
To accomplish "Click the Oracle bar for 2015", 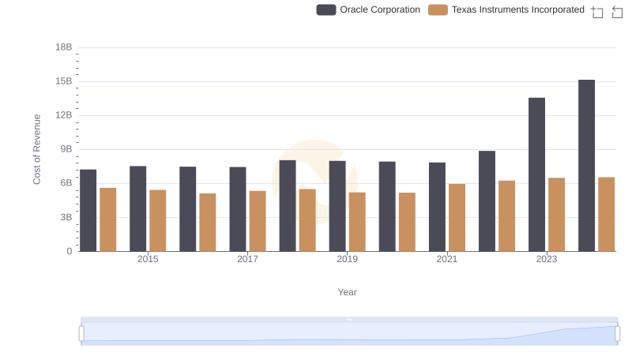I will point(137,208).
